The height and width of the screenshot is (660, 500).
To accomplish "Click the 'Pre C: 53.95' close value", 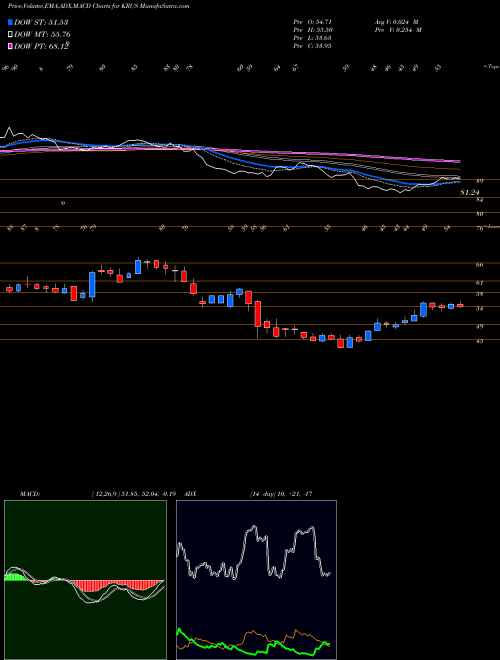I will 313,46.
